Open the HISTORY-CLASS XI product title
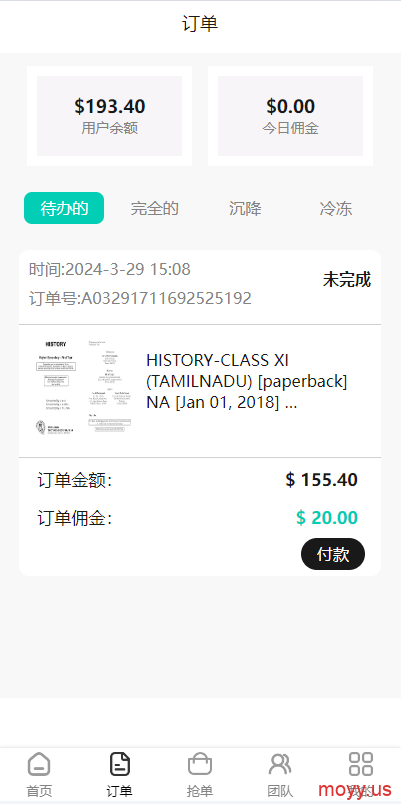Image resolution: width=401 pixels, height=804 pixels. click(247, 381)
